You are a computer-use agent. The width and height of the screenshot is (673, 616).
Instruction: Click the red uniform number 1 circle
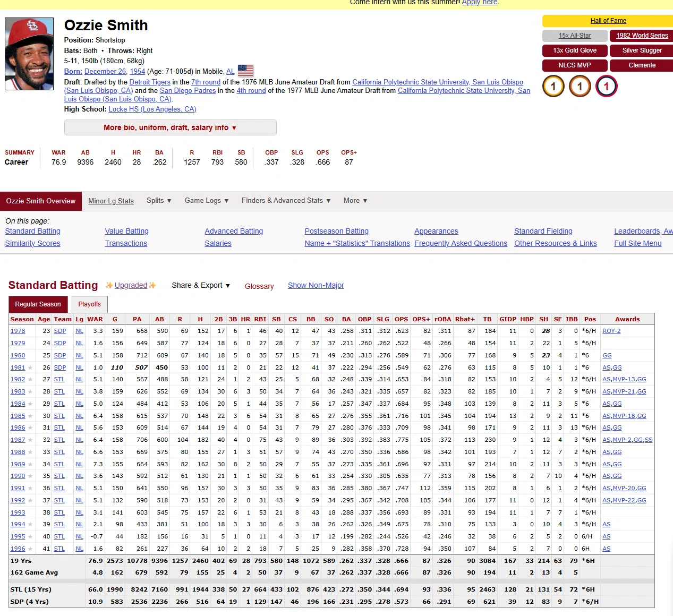coord(606,86)
